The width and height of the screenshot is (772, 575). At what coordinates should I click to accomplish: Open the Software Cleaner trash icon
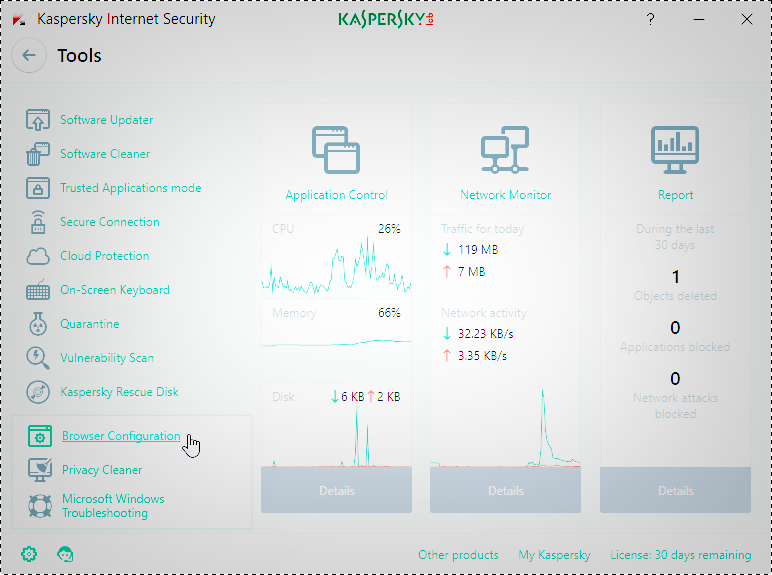click(38, 154)
